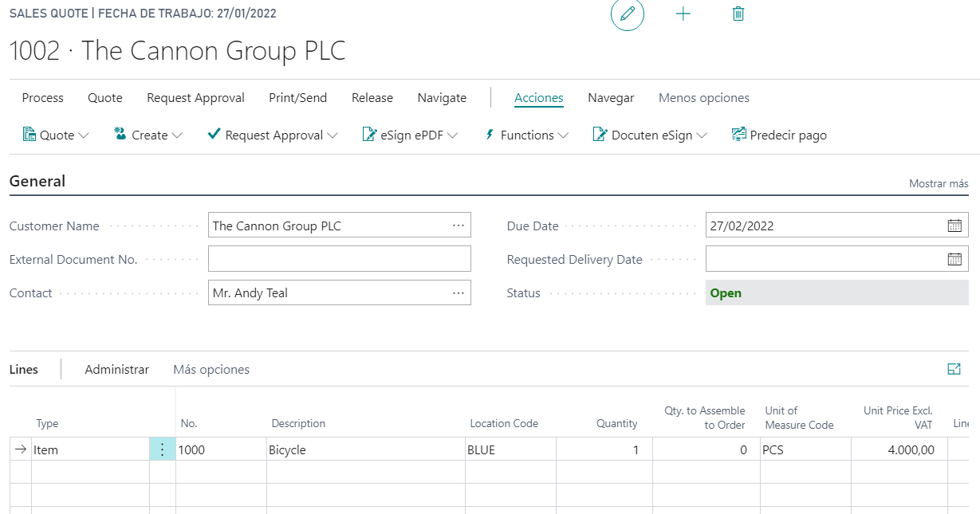The height and width of the screenshot is (514, 980).
Task: Expand the Create action dropdown
Action: 177,135
